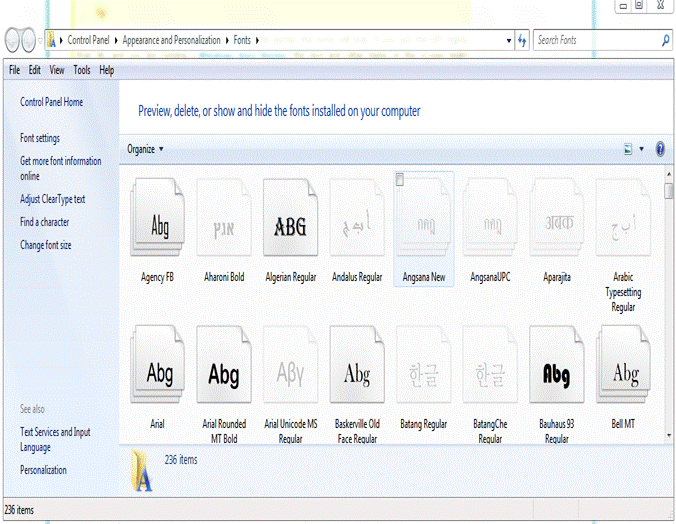Open the File menu
The height and width of the screenshot is (524, 676).
click(15, 70)
